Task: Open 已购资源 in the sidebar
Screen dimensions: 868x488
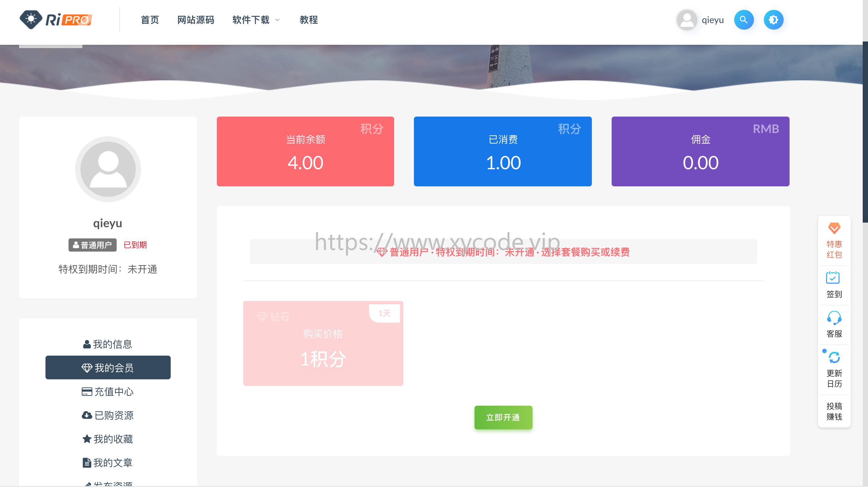Action: coord(108,415)
